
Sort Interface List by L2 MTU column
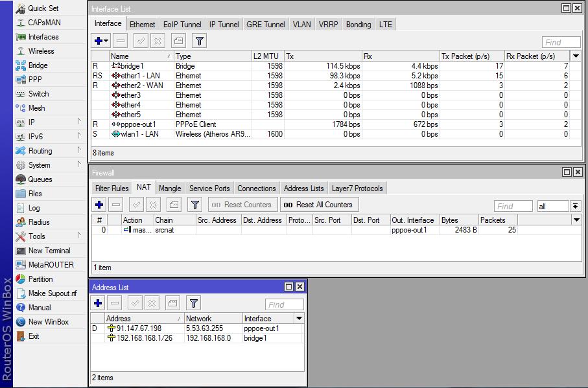(x=268, y=56)
